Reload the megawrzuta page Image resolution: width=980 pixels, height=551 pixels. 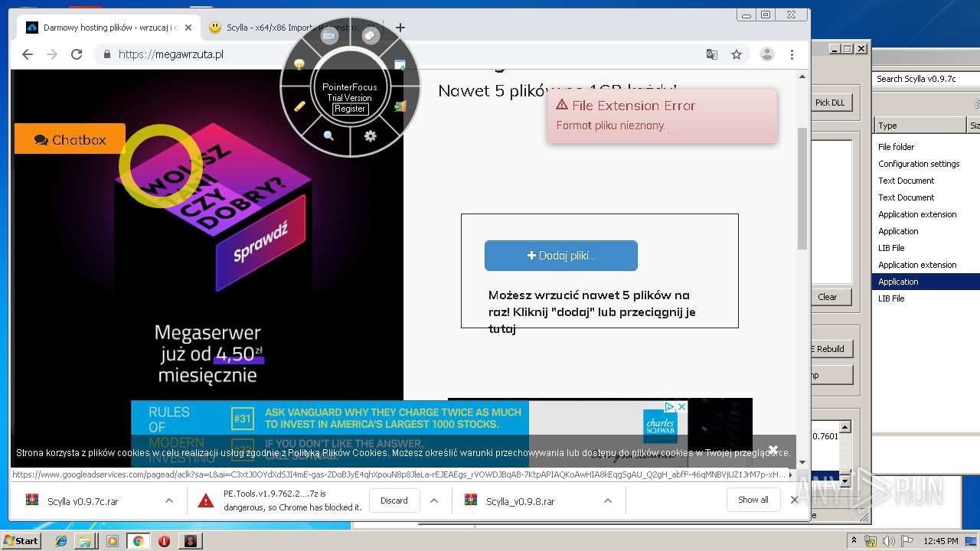point(77,54)
